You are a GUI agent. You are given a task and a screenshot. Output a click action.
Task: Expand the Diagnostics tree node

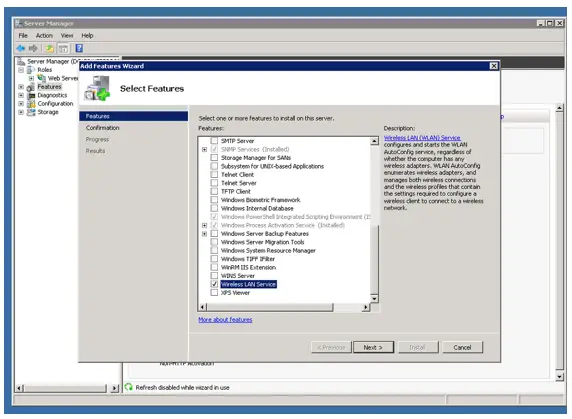(x=21, y=95)
